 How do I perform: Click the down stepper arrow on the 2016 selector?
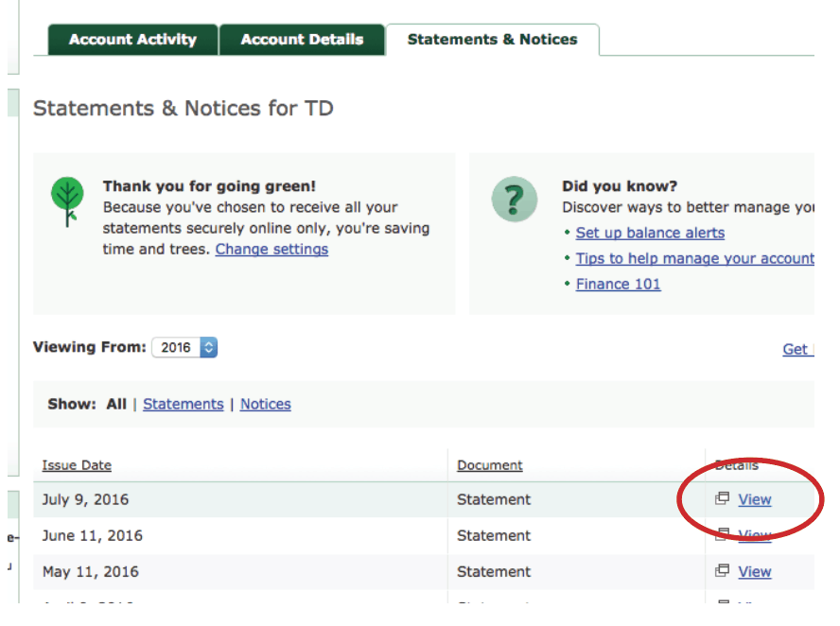click(x=209, y=351)
